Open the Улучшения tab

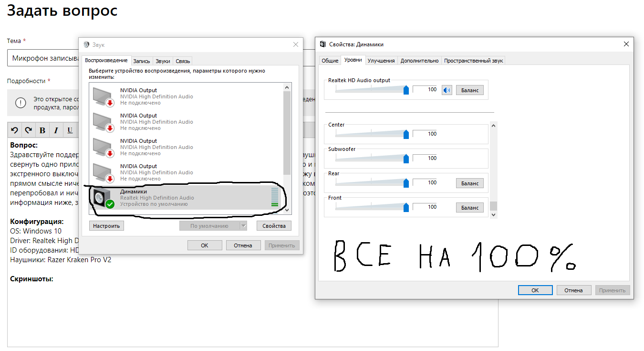[381, 61]
